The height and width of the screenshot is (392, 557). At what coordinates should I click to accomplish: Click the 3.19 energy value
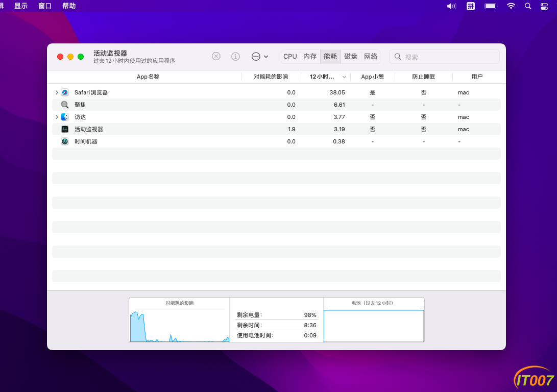pyautogui.click(x=339, y=129)
